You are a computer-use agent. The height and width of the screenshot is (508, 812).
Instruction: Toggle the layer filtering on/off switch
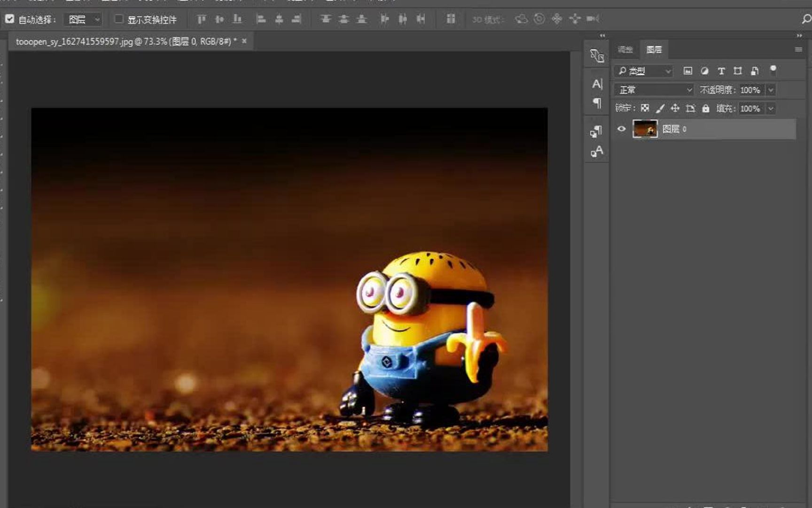point(773,71)
